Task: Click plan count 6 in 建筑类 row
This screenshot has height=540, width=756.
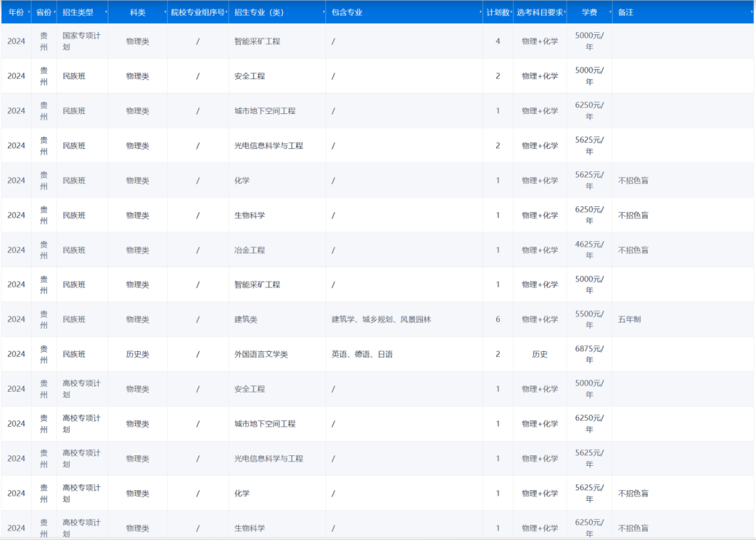Action: 498,320
